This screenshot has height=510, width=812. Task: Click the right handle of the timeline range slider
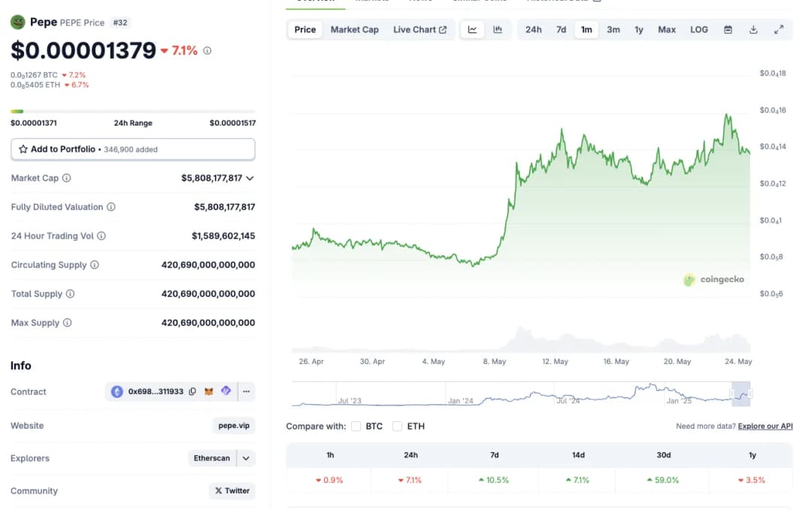pos(750,393)
